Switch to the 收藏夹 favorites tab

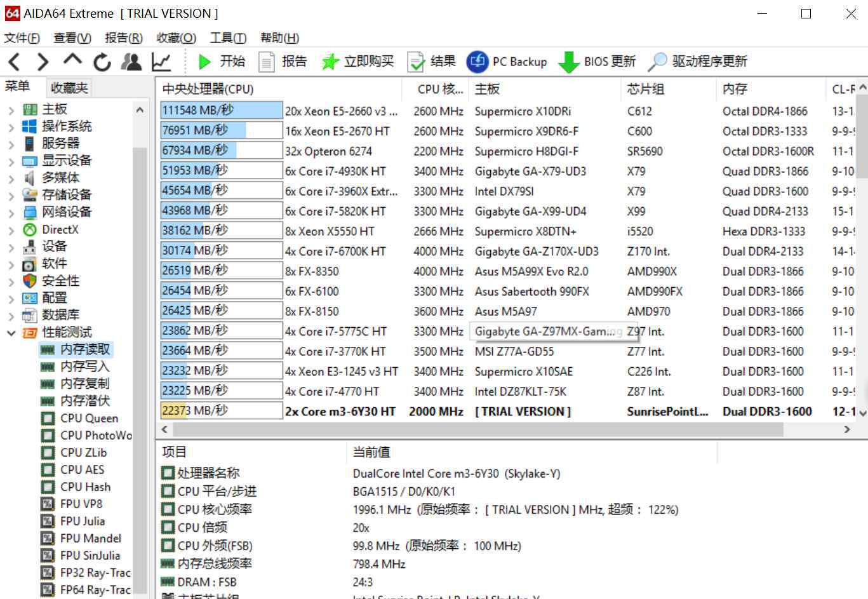pyautogui.click(x=69, y=88)
